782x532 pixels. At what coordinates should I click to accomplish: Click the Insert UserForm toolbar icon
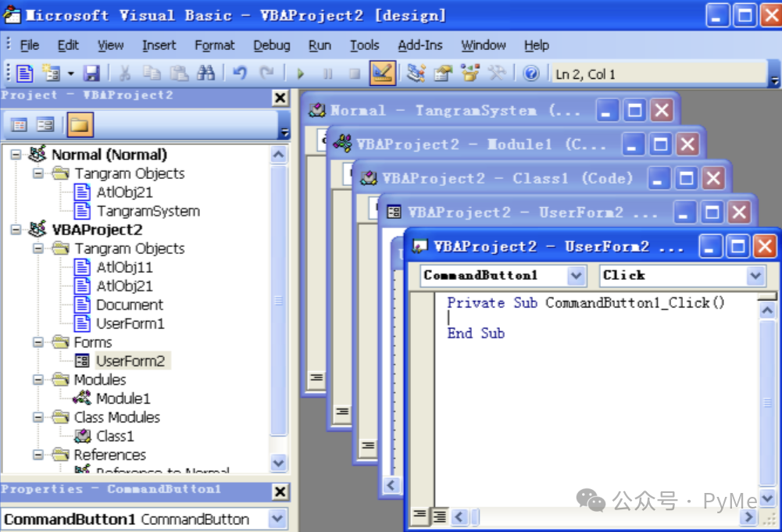point(51,73)
